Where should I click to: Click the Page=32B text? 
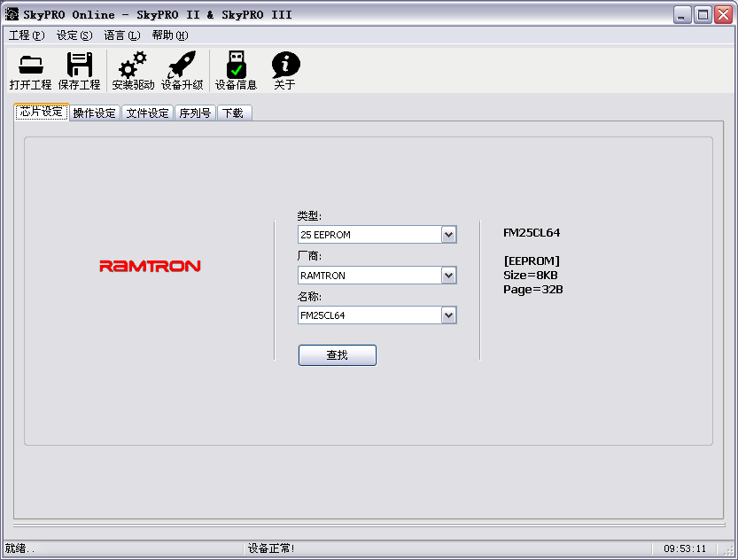[532, 289]
